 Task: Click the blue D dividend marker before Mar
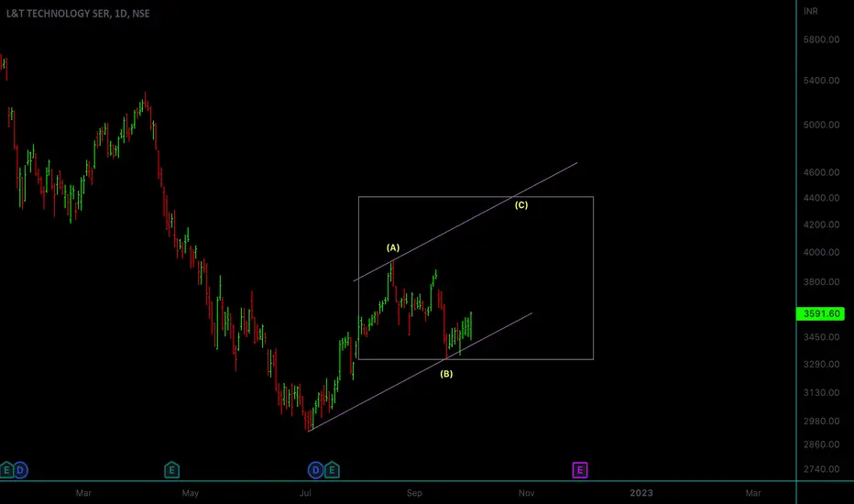[x=20, y=470]
